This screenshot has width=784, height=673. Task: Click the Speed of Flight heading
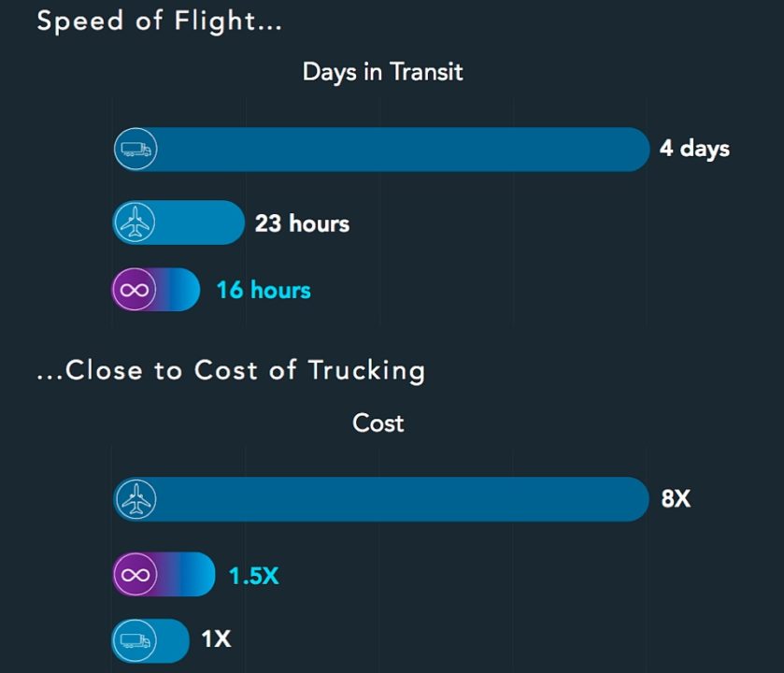pos(160,21)
